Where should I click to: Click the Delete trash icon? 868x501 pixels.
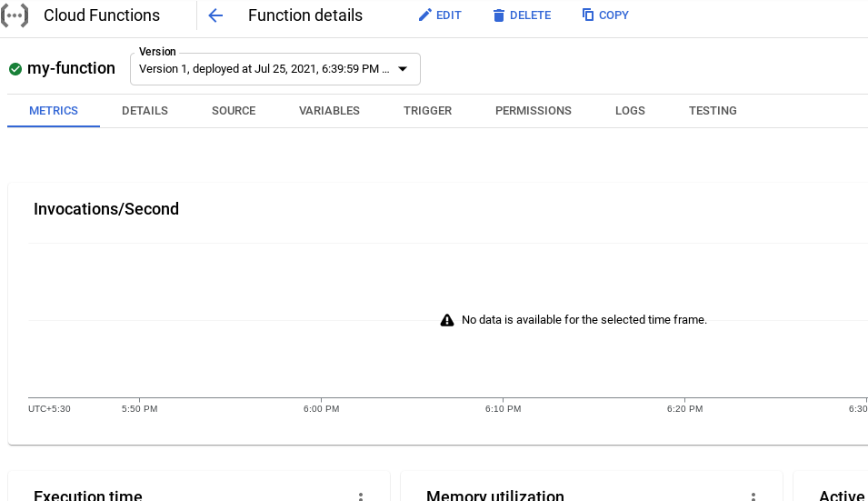click(498, 15)
